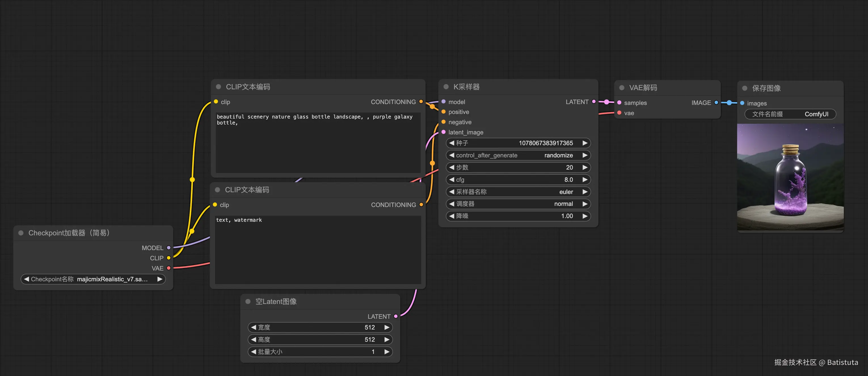
Task: Click the 空Latent图像 node title
Action: click(x=276, y=301)
